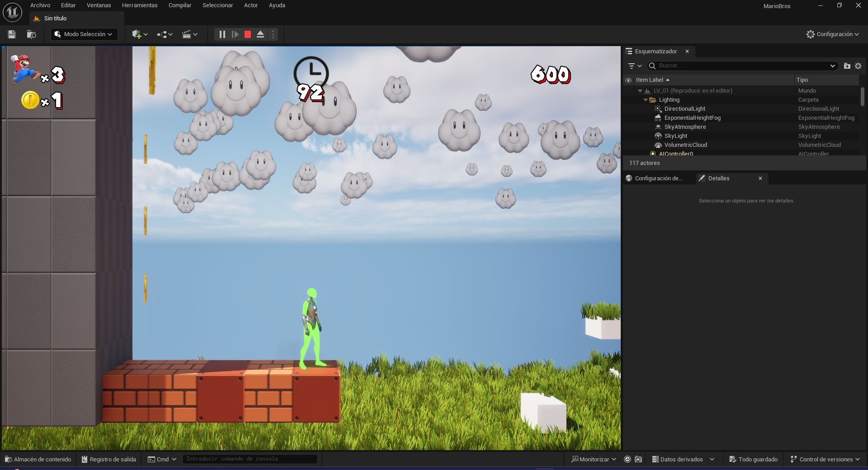Click the Buscar search field in outliner
The width and height of the screenshot is (868, 470).
pos(741,66)
